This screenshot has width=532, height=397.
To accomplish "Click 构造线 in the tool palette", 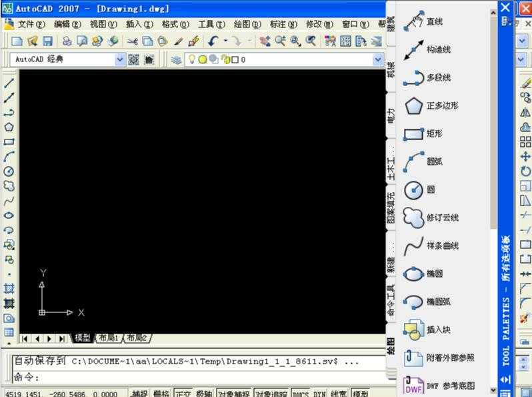I will point(427,49).
